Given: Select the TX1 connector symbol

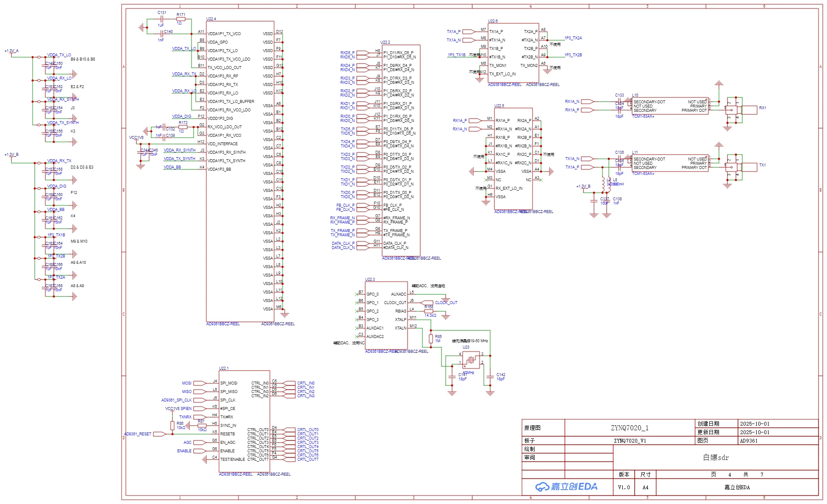Looking at the screenshot, I should [749, 167].
